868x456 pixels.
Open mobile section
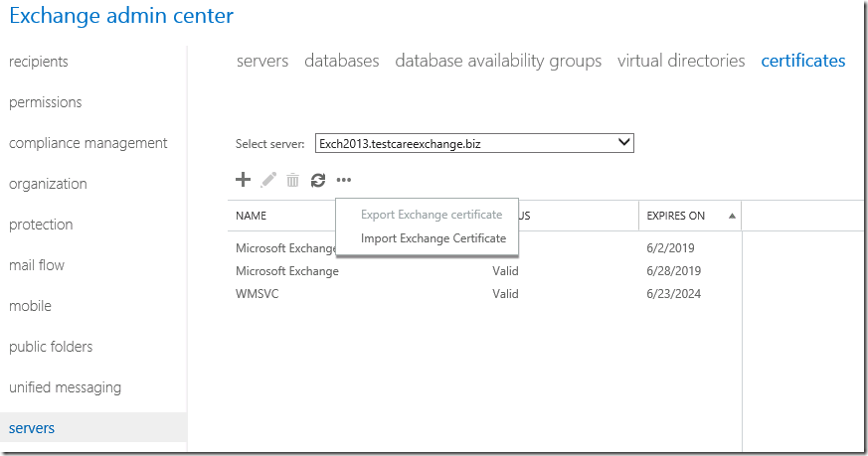[x=30, y=306]
